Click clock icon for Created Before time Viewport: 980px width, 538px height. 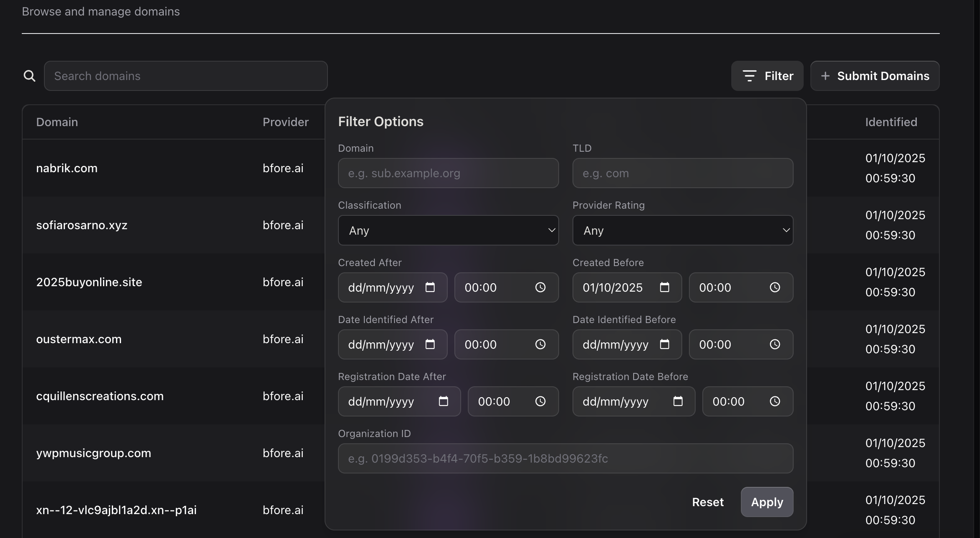click(775, 287)
